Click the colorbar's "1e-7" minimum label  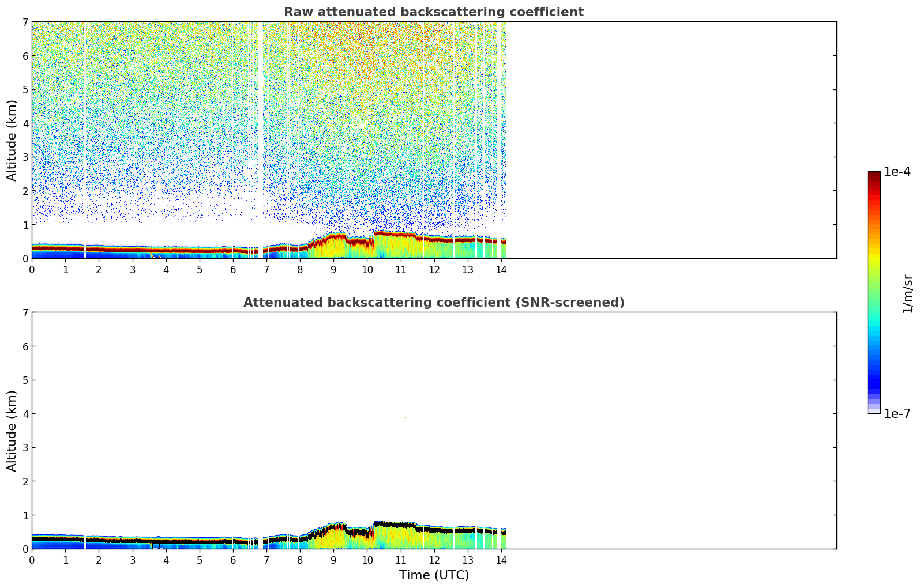(897, 413)
